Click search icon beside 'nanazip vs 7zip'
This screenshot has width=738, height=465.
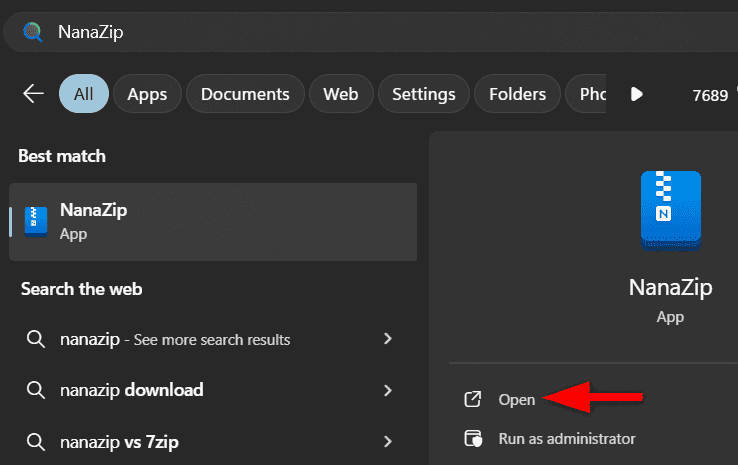36,442
